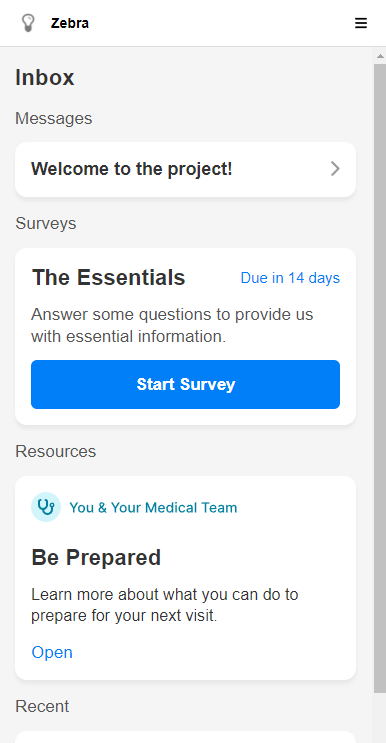Image resolution: width=386 pixels, height=743 pixels.
Task: Select You & Your Medical Team category
Action: pyautogui.click(x=153, y=507)
